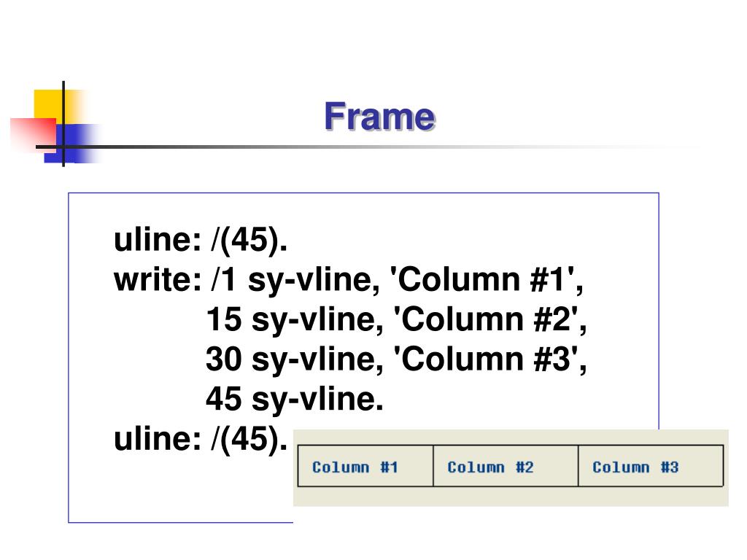The width and height of the screenshot is (747, 560).
Task: Click the 'Column #3' string literal in code
Action: pyautogui.click(x=487, y=359)
